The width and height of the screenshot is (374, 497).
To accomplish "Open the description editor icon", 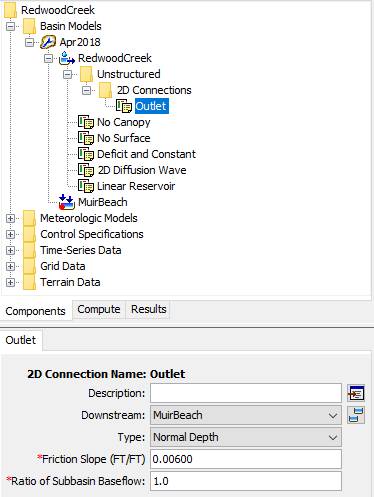I will [x=356, y=393].
